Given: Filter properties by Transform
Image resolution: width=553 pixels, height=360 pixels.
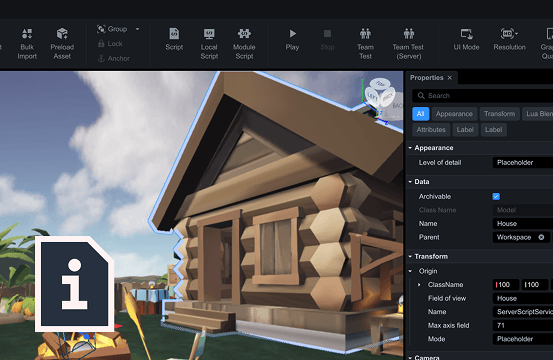Looking at the screenshot, I should 499,114.
